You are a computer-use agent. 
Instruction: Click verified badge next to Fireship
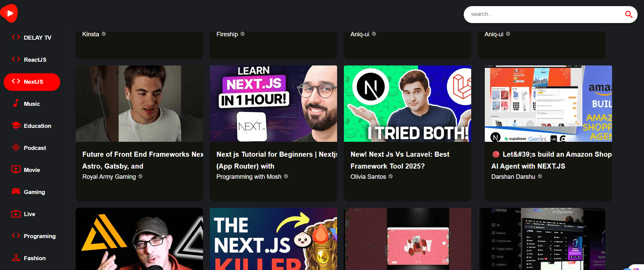243,34
